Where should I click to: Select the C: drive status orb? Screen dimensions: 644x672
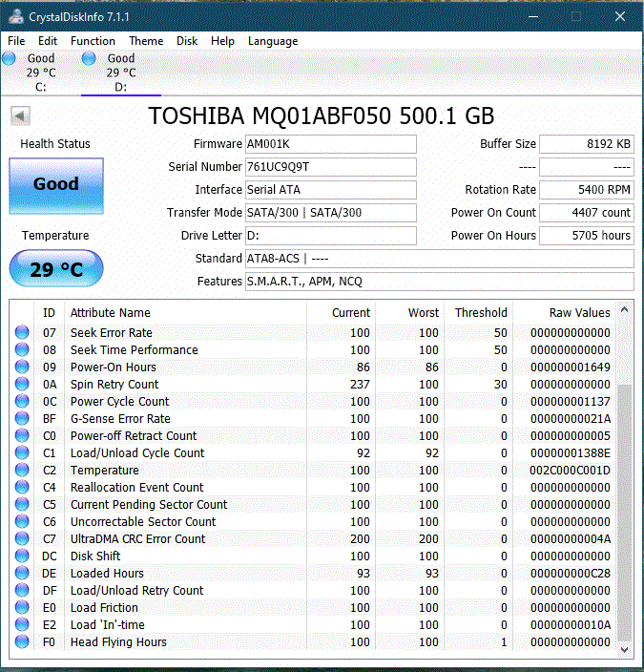pos(10,59)
